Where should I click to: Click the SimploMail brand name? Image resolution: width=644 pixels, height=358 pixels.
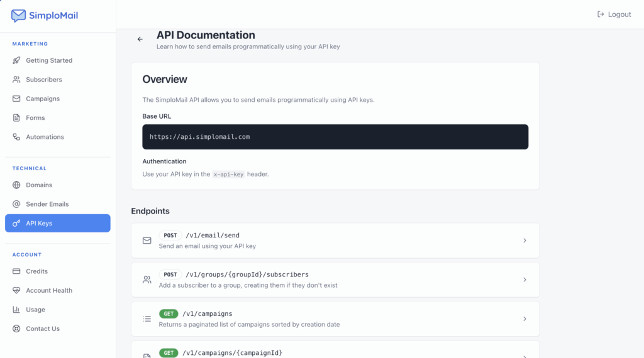53,16
